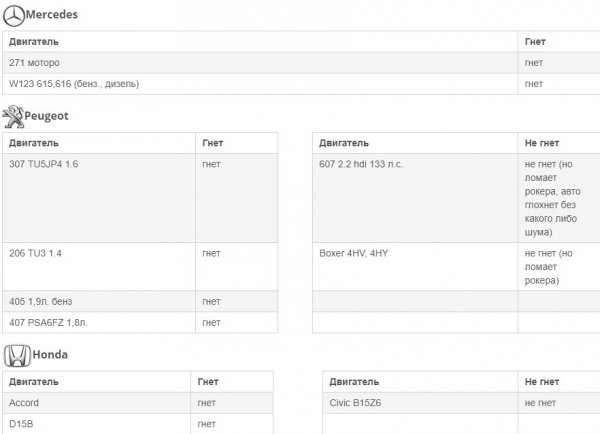Select the Honda heading text

click(50, 354)
